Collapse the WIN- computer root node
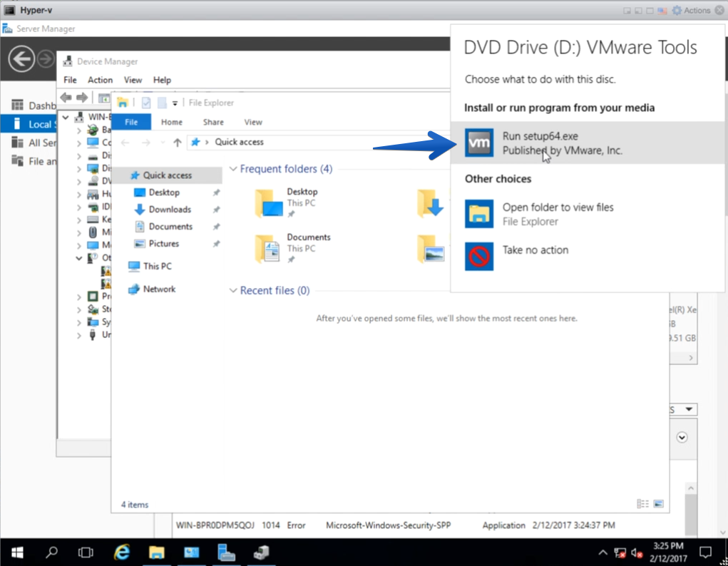 pyautogui.click(x=66, y=117)
